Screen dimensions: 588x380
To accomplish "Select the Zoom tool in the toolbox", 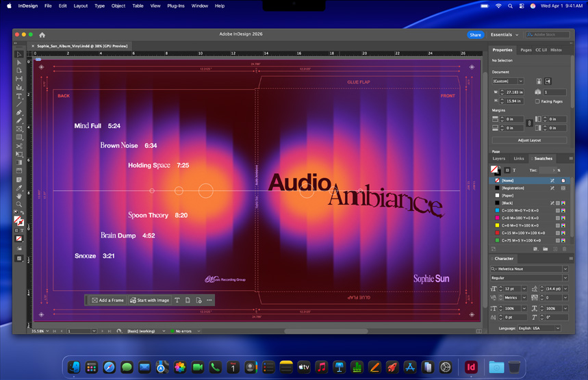I will (19, 204).
